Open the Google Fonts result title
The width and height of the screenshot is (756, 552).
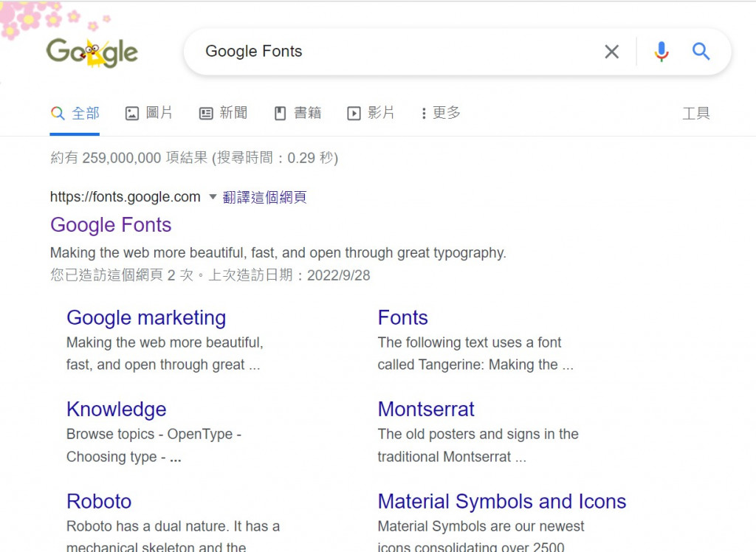[x=111, y=225]
